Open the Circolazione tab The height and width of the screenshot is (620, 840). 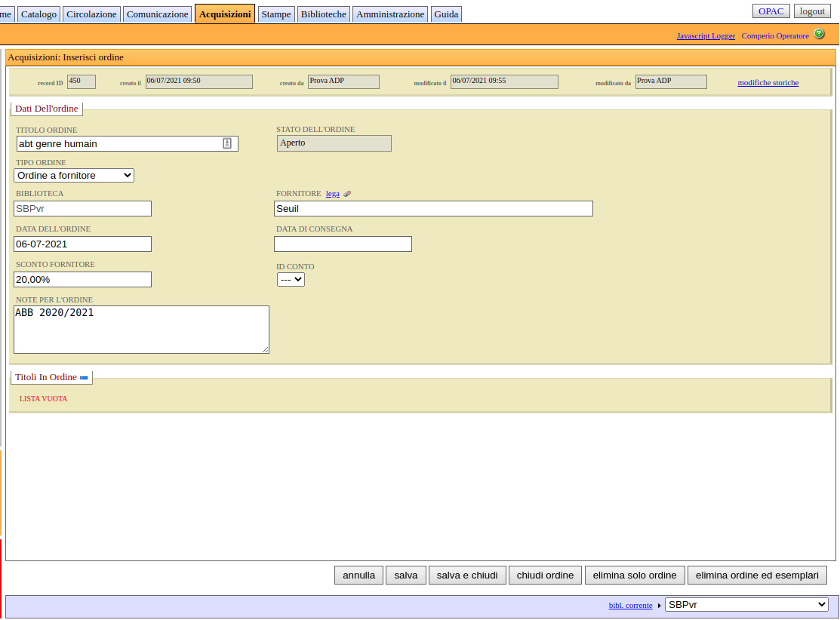pyautogui.click(x=91, y=14)
